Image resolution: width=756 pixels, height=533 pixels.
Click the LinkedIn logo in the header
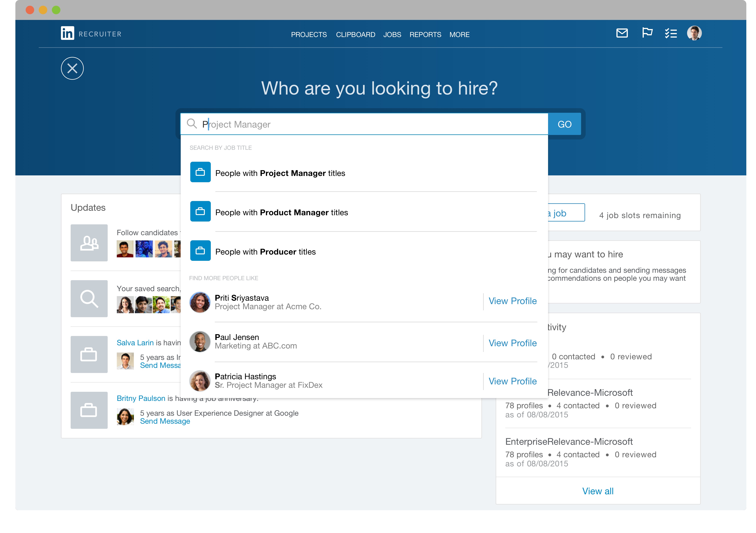click(x=67, y=33)
